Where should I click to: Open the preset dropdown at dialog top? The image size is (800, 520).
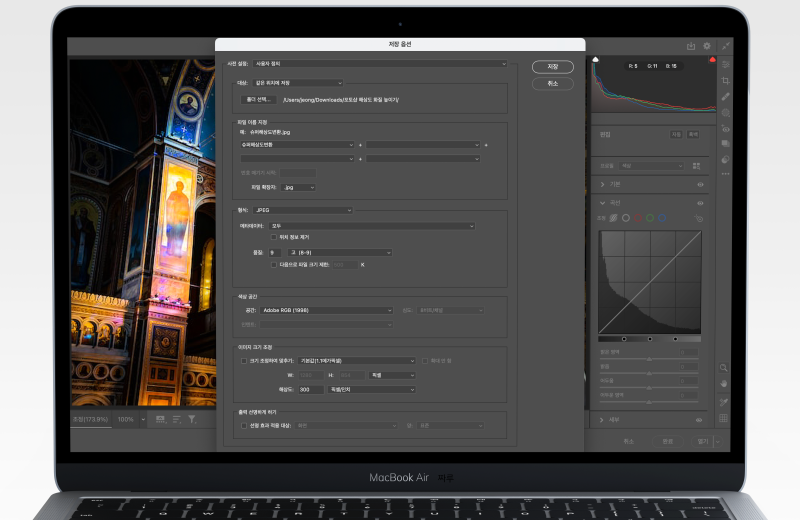(x=380, y=64)
